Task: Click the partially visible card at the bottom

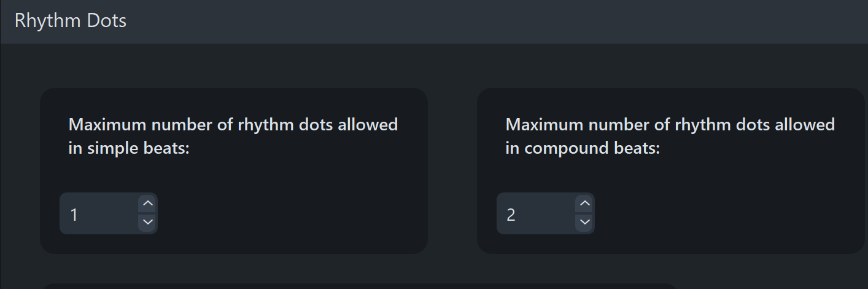Action: 356,286
